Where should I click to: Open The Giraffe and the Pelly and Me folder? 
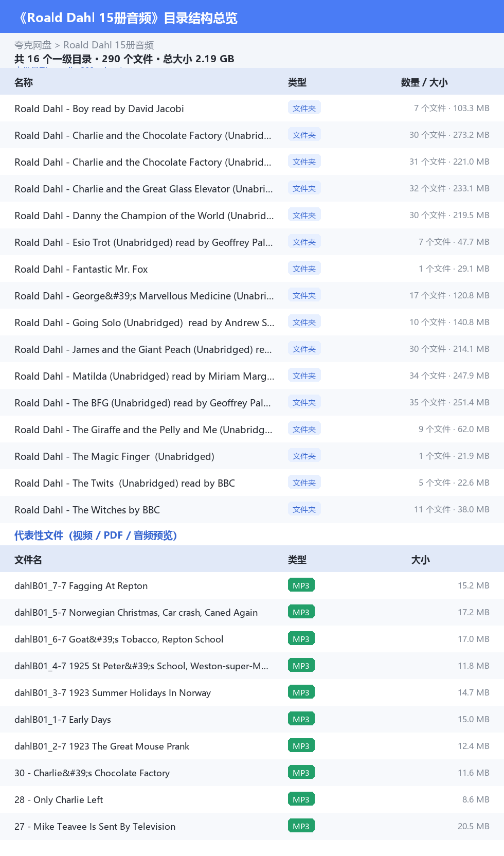coord(143,430)
